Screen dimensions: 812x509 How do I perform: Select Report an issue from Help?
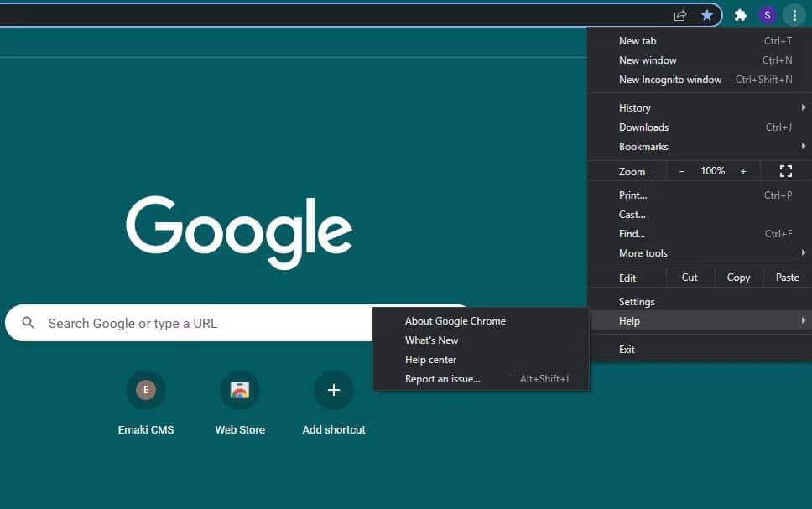tap(443, 378)
